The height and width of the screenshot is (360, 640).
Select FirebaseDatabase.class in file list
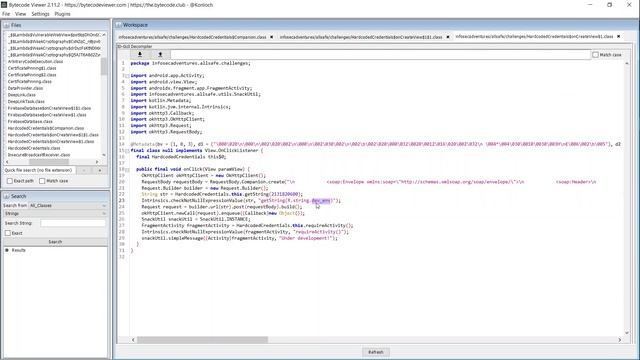click(30, 121)
